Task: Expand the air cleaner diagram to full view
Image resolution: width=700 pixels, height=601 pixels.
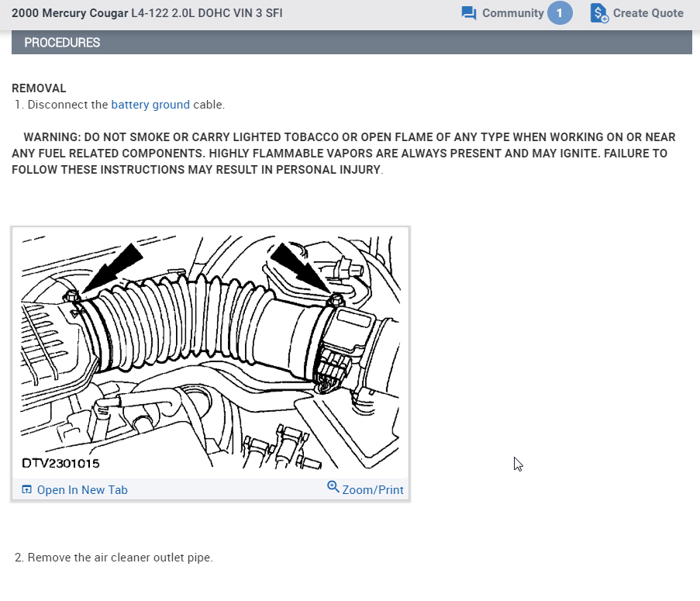Action: (374, 489)
